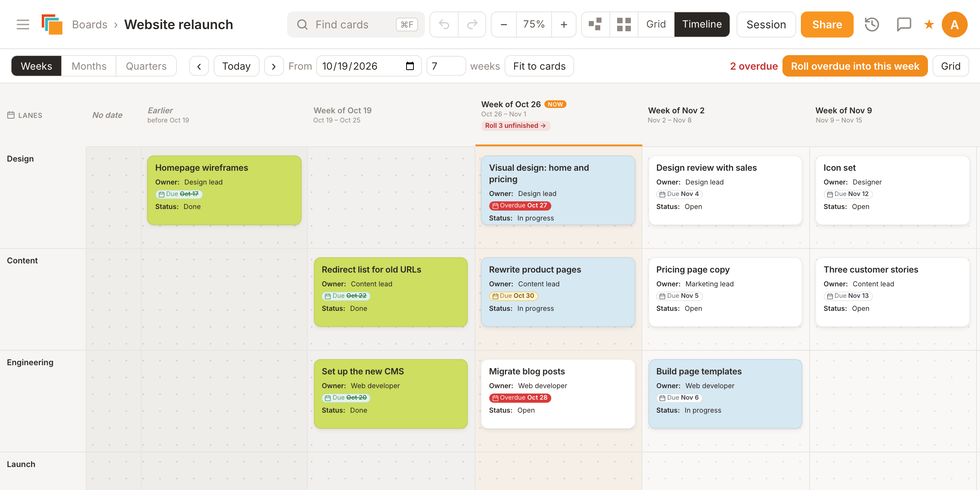Screen dimensions: 980x490
Task: Open the Design review with sales card
Action: [725, 190]
